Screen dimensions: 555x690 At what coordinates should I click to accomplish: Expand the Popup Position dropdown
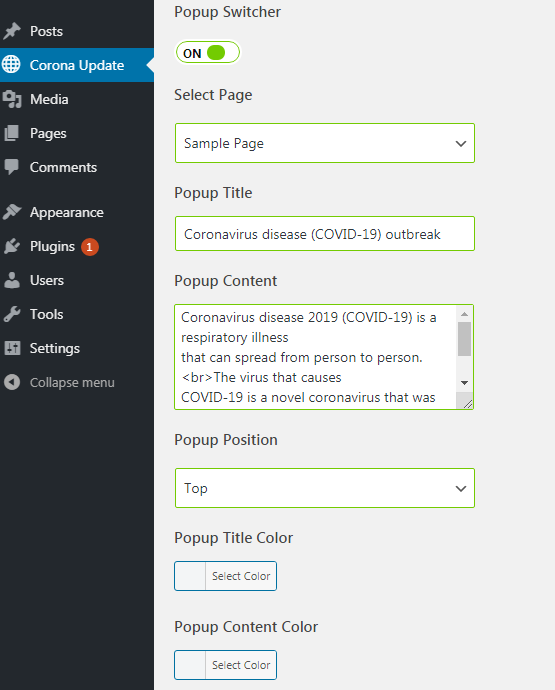325,488
